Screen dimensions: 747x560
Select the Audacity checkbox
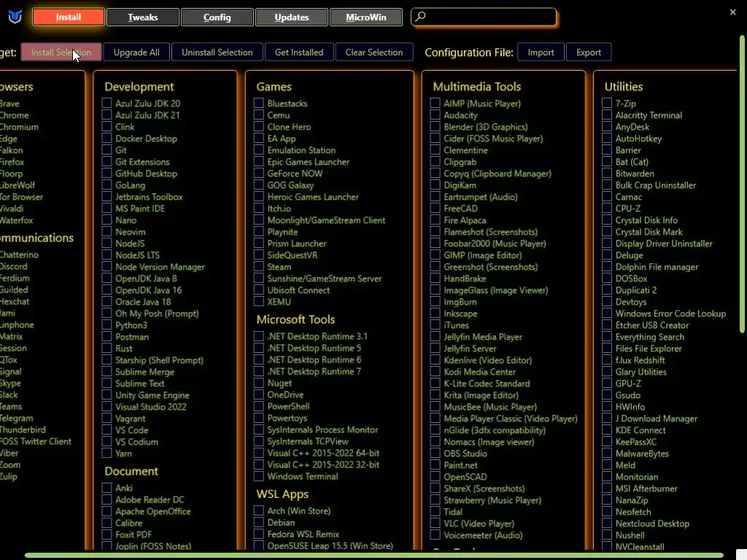[x=435, y=115]
